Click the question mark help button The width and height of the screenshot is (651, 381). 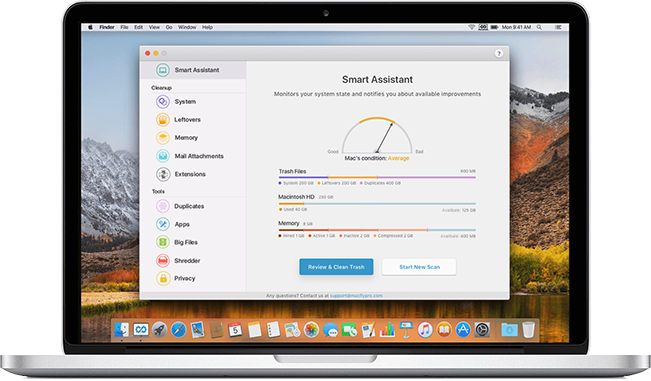tap(499, 54)
